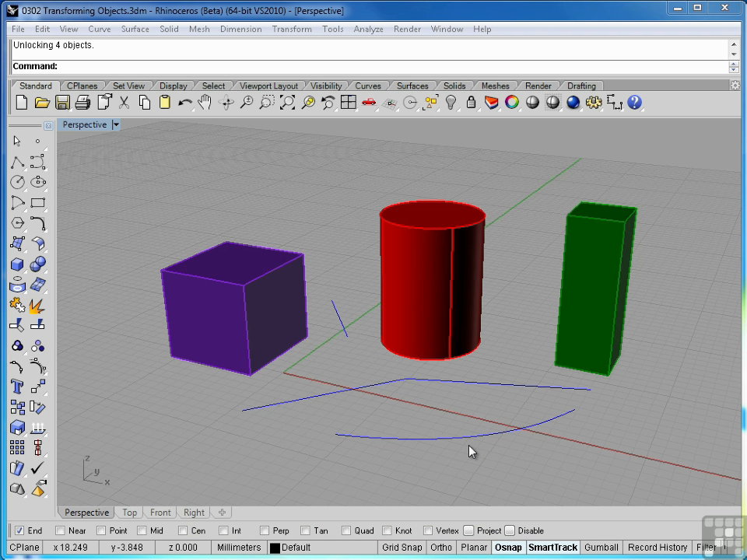This screenshot has height=560, width=747.
Task: Open the color wheel object properties icon
Action: point(512,103)
